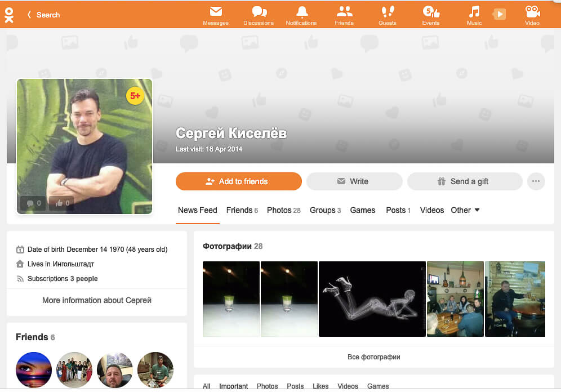Image resolution: width=561 pixels, height=392 pixels.
Task: Click the Все фотографии link
Action: point(373,357)
